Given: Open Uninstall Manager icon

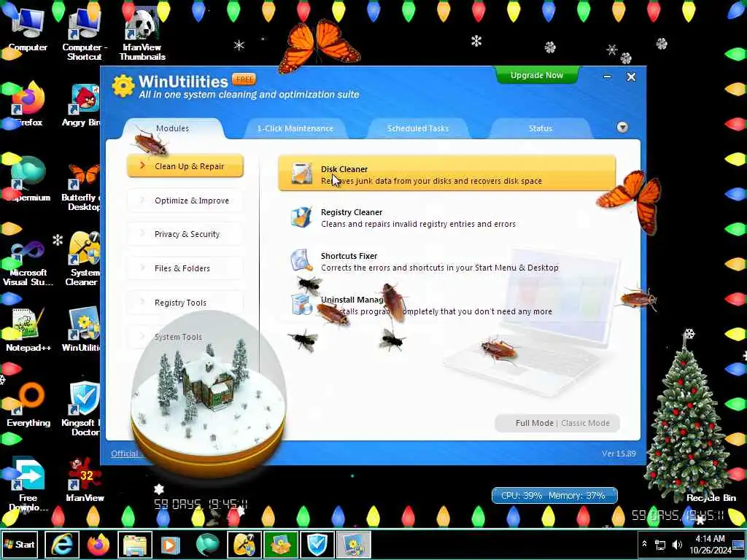Looking at the screenshot, I should click(x=301, y=305).
